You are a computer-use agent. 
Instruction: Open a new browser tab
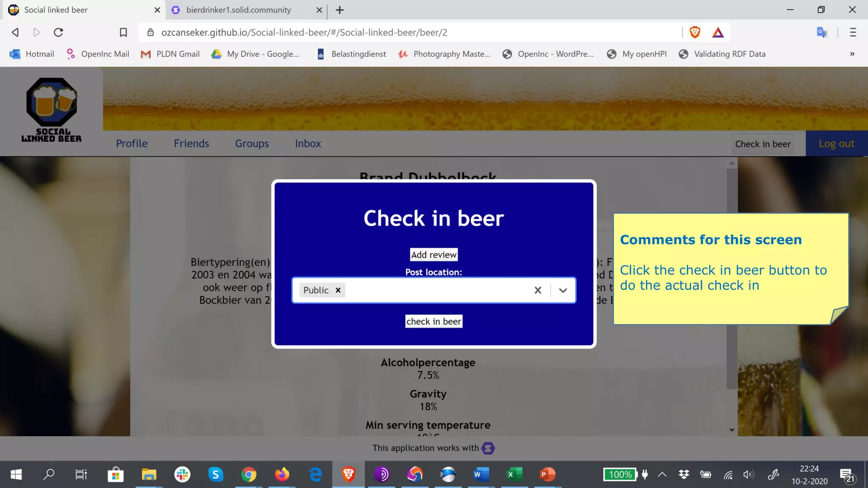tap(339, 10)
